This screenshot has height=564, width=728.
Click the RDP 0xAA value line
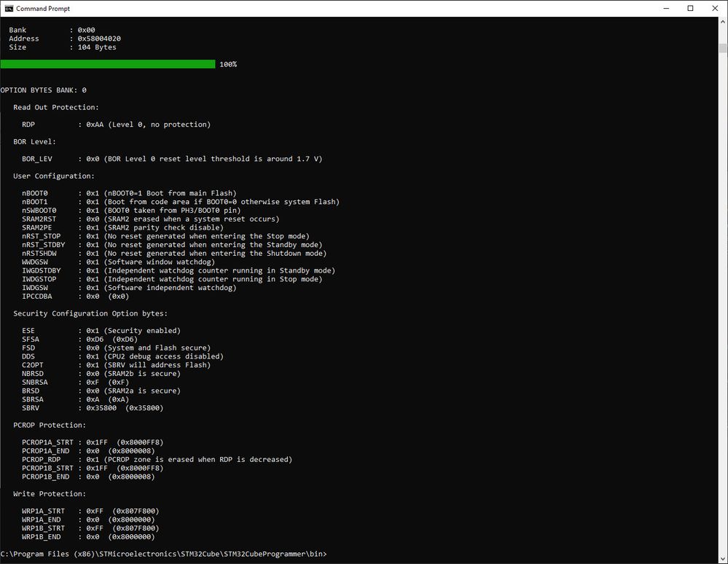[116, 125]
